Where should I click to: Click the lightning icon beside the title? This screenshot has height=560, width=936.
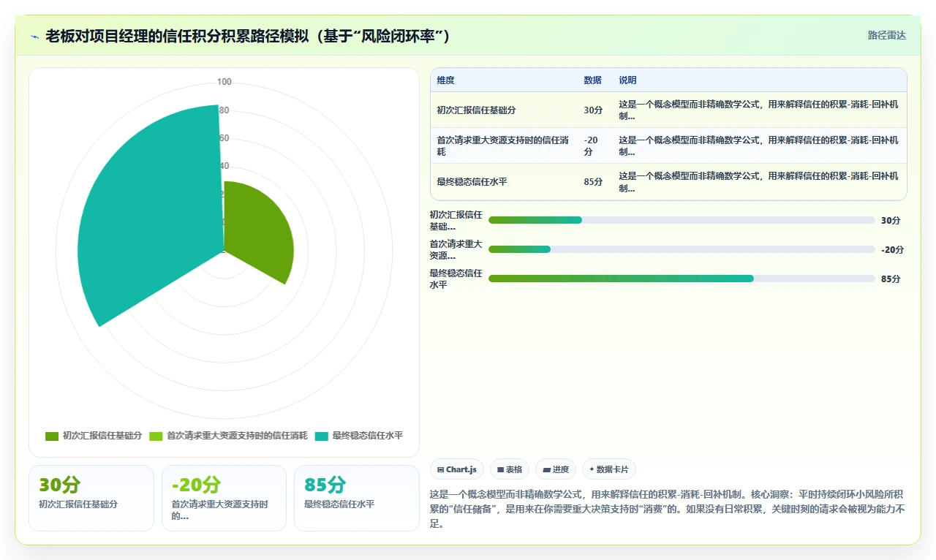(35, 37)
